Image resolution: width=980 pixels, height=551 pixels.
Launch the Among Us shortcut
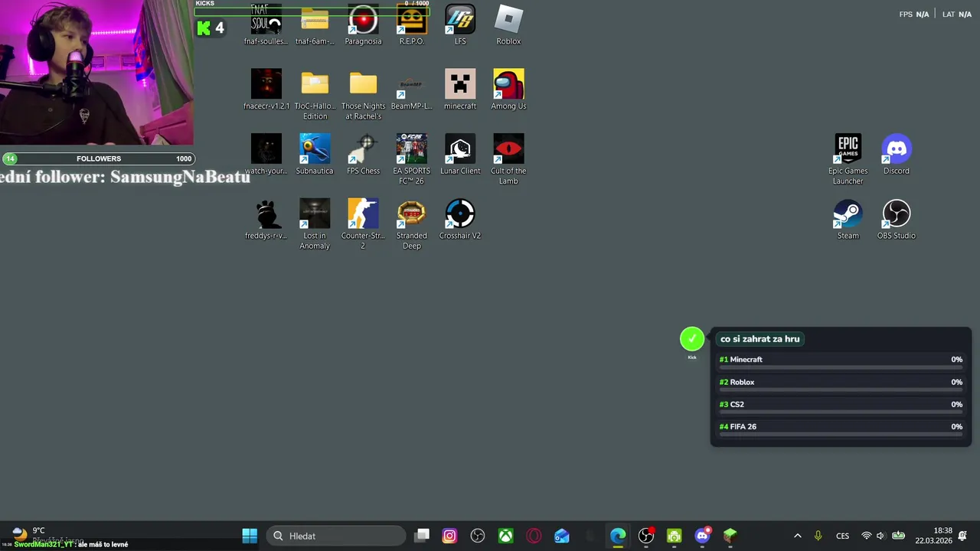click(x=508, y=90)
